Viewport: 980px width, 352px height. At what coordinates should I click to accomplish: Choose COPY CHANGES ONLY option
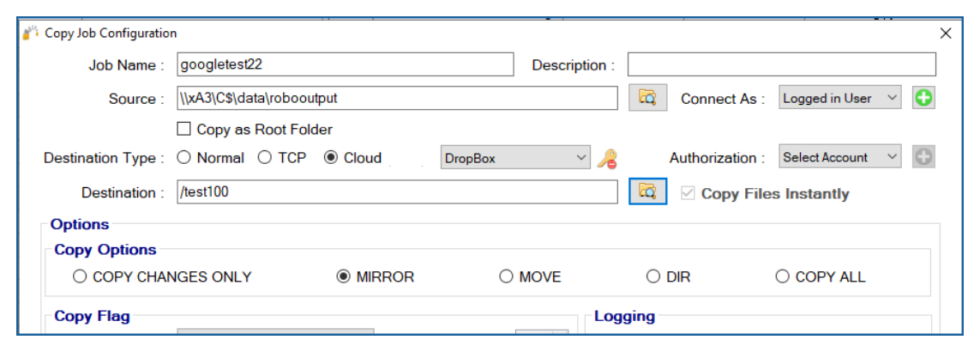pos(80,276)
